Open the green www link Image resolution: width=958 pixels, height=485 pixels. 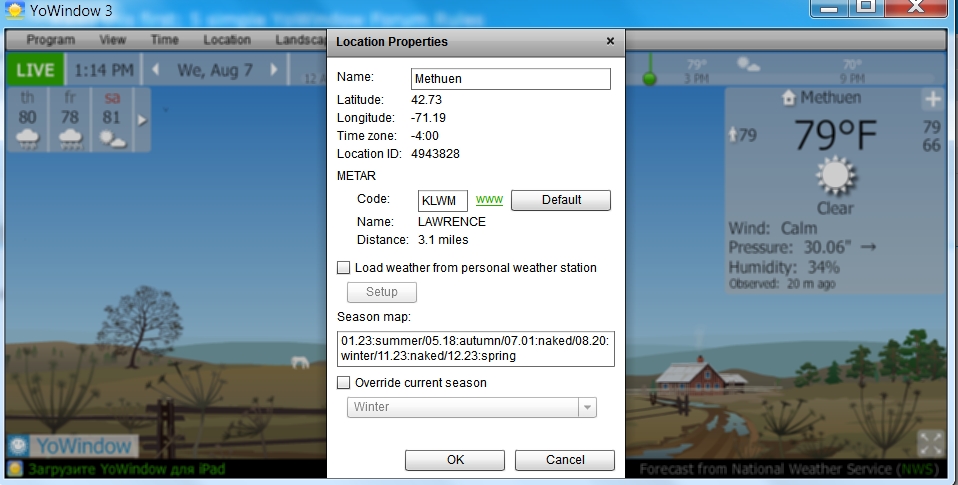point(489,200)
